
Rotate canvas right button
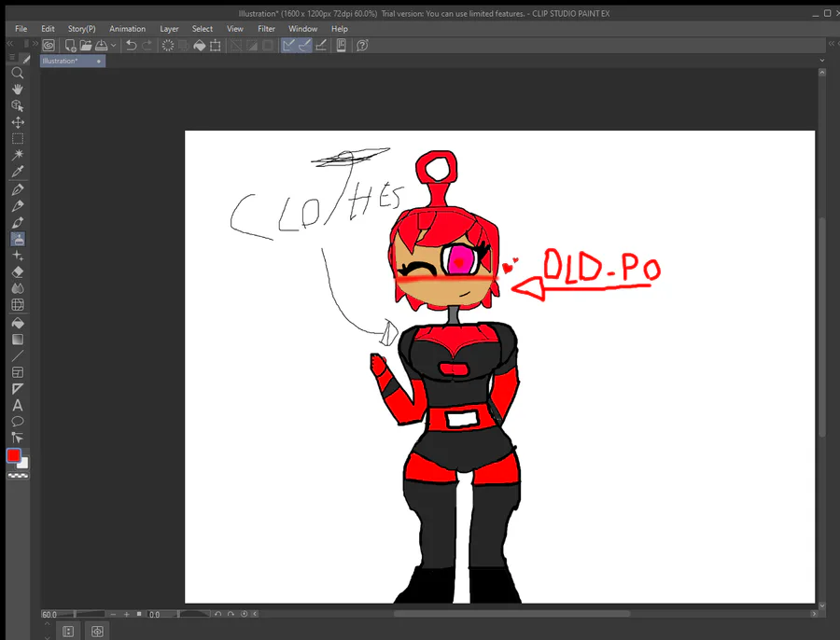[231, 614]
